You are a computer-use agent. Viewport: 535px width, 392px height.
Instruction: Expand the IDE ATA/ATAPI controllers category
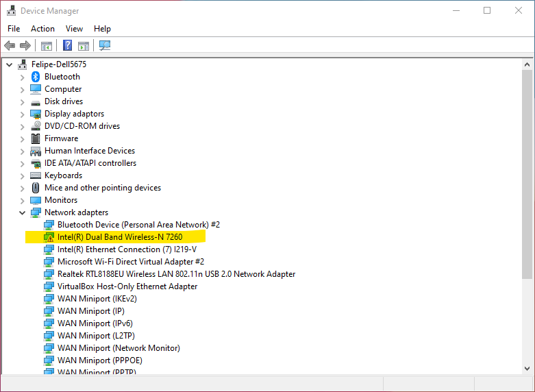[22, 164]
